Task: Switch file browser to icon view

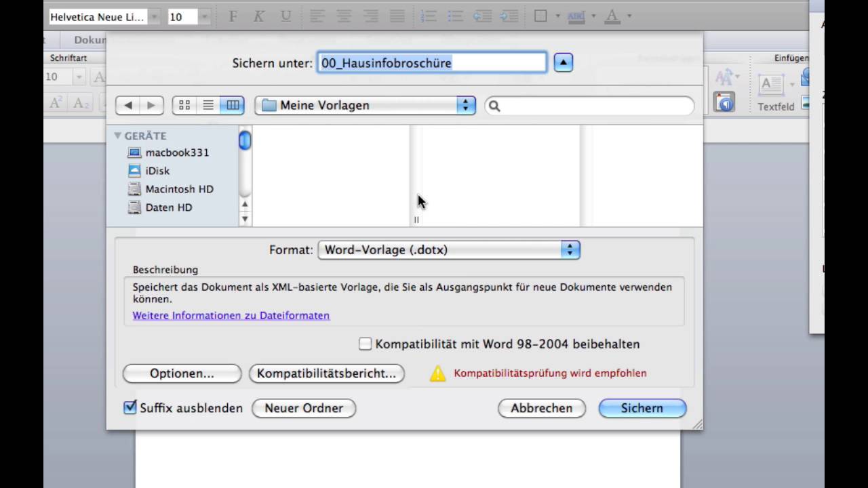Action: (184, 105)
